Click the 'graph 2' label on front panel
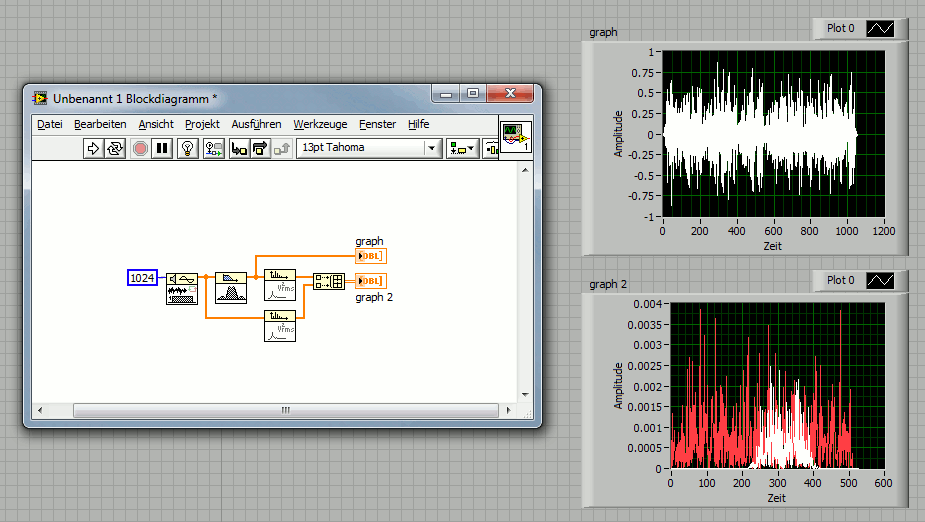The width and height of the screenshot is (925, 522). (608, 284)
